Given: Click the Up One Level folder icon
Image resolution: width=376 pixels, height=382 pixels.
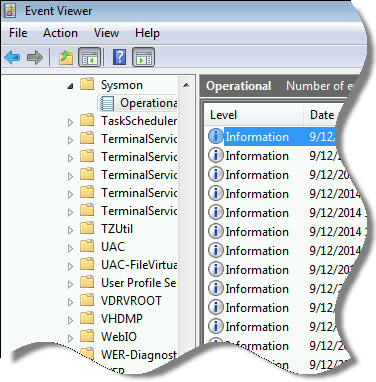Looking at the screenshot, I should [66, 57].
